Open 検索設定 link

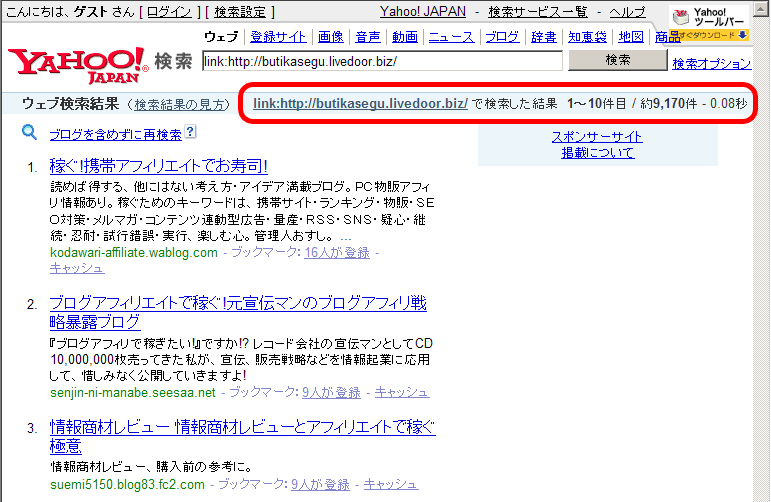coord(240,11)
